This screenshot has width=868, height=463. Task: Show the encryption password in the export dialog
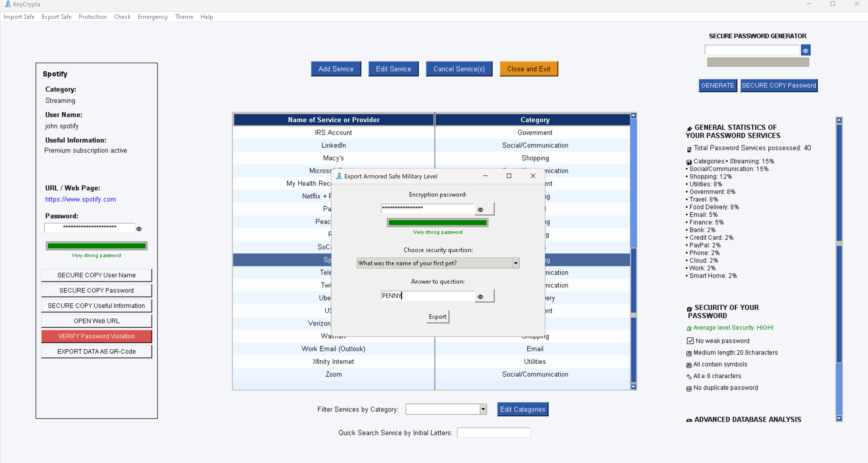tap(481, 209)
